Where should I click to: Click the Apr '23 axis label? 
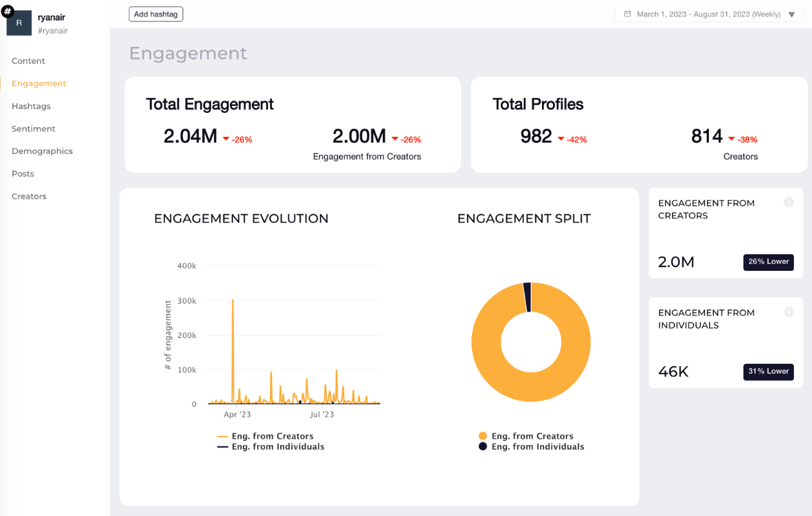pos(237,415)
